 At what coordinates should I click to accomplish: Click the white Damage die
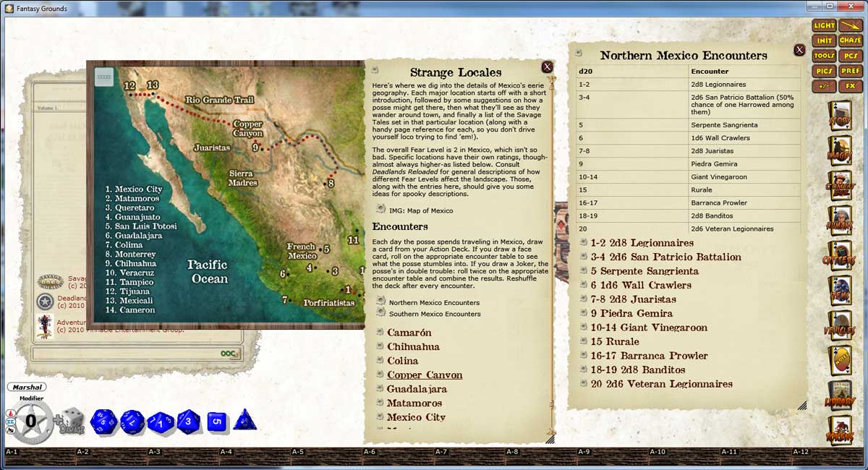[71, 422]
